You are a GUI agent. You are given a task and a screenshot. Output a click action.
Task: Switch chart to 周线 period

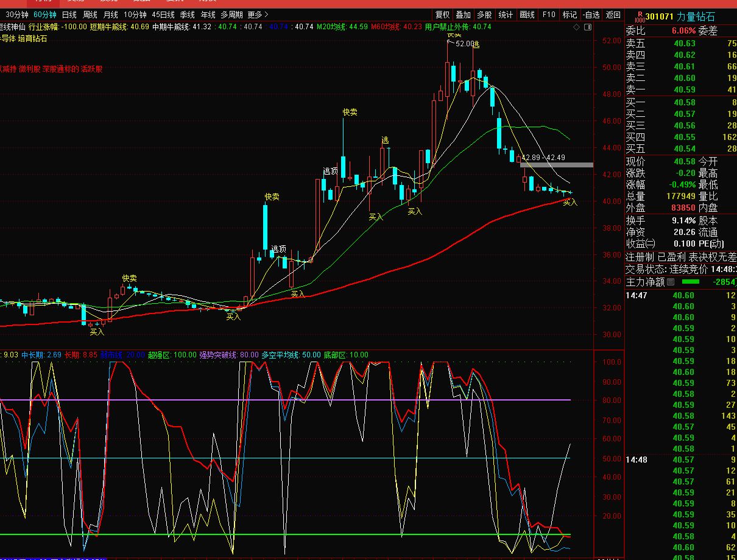coord(90,15)
